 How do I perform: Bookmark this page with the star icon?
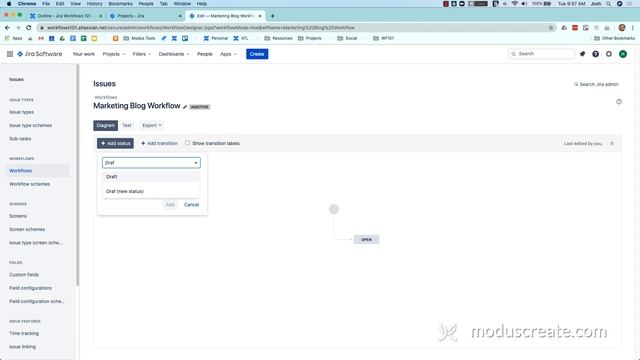pyautogui.click(x=551, y=27)
